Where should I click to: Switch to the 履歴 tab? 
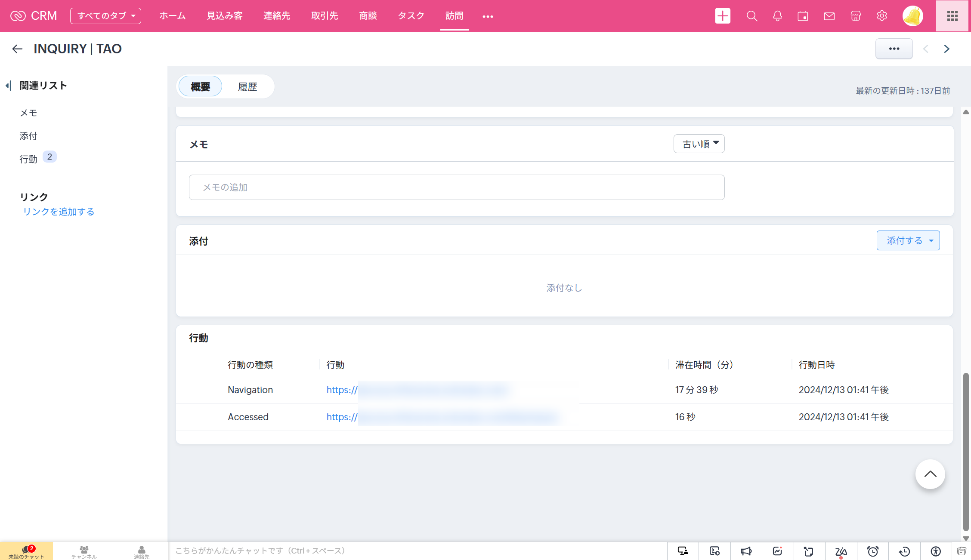click(x=247, y=86)
